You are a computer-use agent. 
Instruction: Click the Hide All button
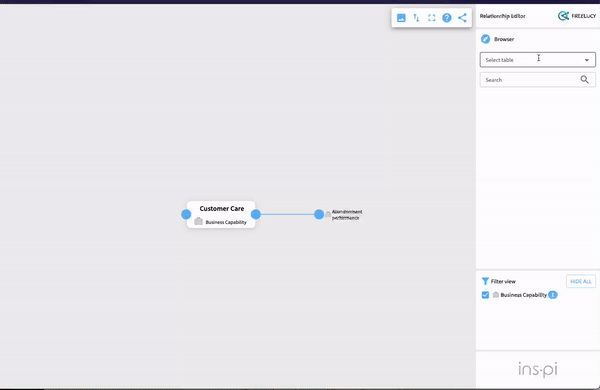pyautogui.click(x=580, y=281)
